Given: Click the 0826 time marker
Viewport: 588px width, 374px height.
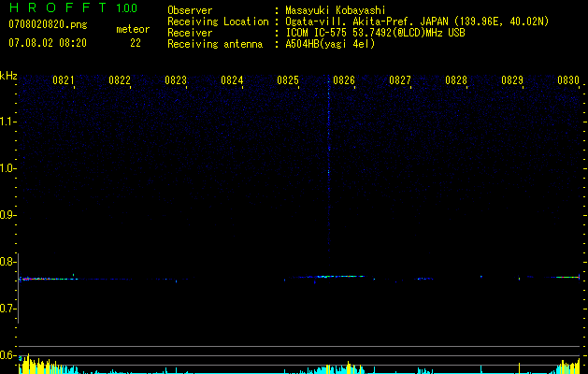Looking at the screenshot, I should 344,80.
